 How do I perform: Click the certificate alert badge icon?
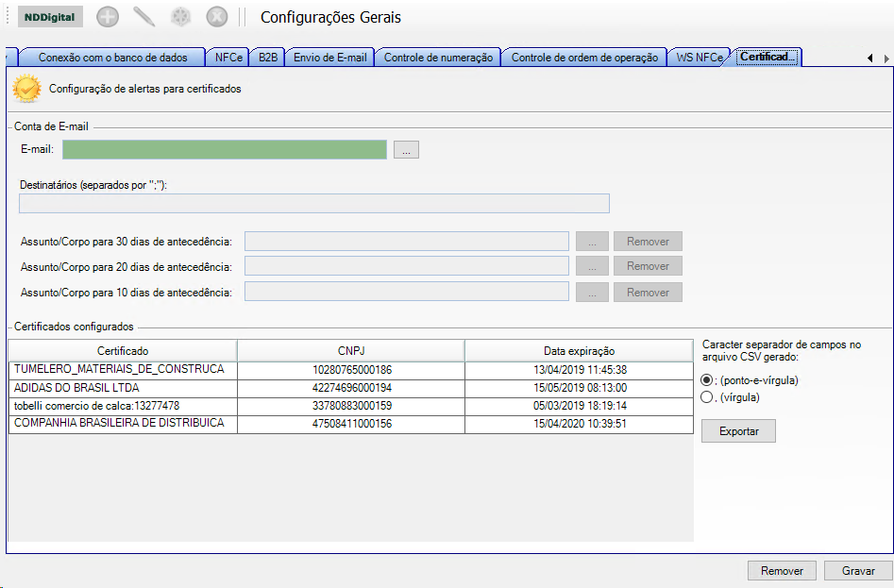(26, 90)
